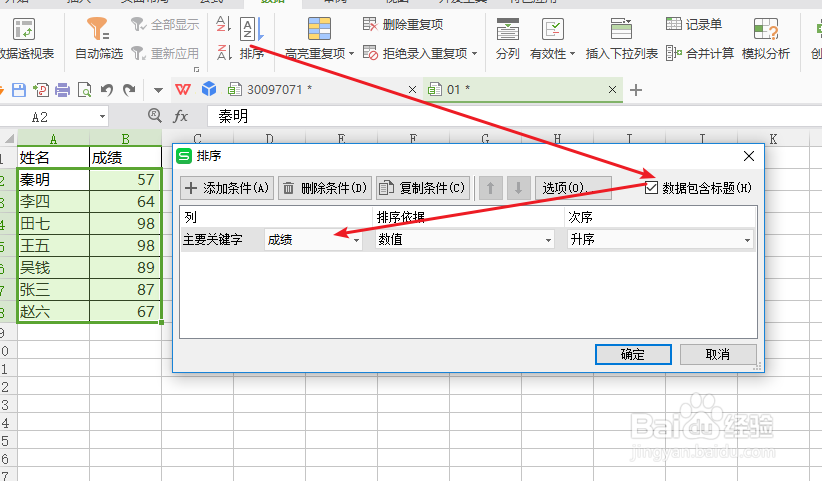
Task: Click Reapply (重新应用) filter option
Action: [165, 53]
